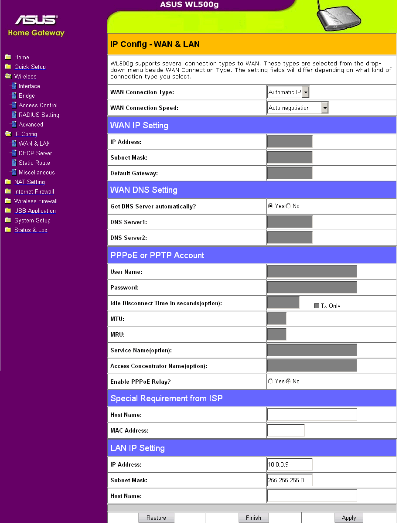This screenshot has width=399, height=532.
Task: Expand the NAT Setting folder icon
Action: pyautogui.click(x=8, y=182)
